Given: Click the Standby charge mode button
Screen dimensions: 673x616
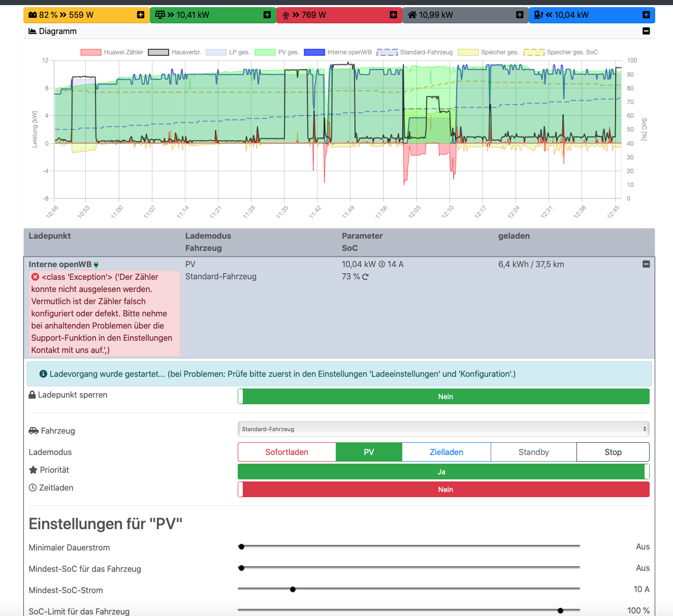Looking at the screenshot, I should tap(533, 452).
